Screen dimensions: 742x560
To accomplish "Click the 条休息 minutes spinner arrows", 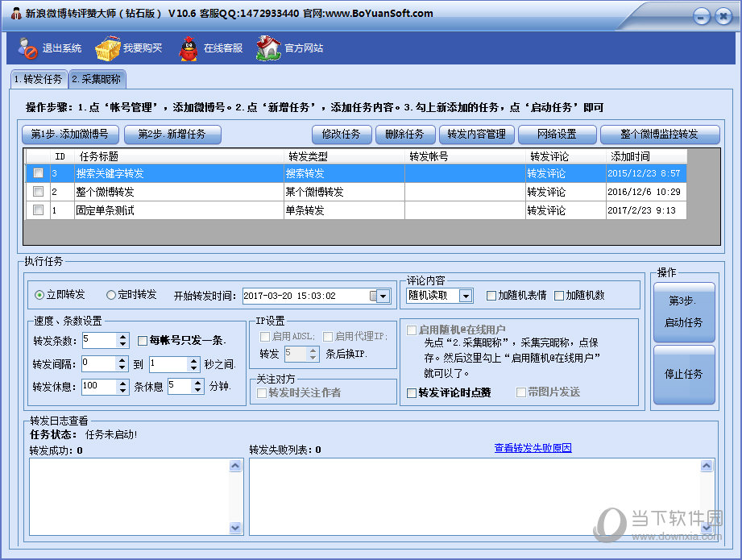I will [198, 386].
